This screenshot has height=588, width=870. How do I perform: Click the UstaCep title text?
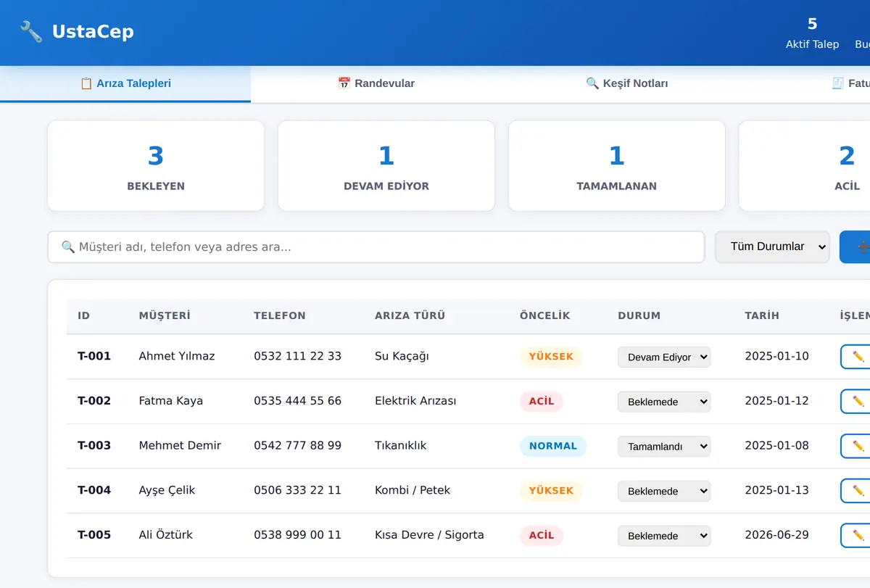93,32
